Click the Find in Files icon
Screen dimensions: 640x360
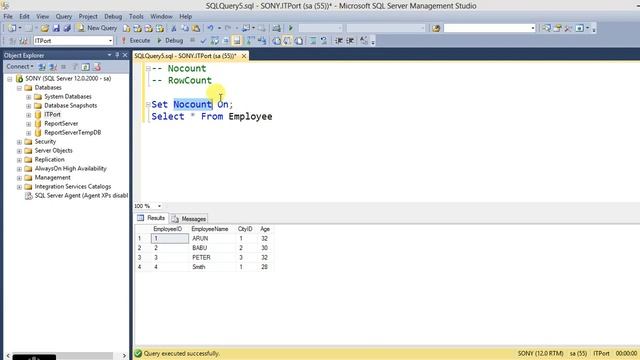pyautogui.click(x=436, y=28)
